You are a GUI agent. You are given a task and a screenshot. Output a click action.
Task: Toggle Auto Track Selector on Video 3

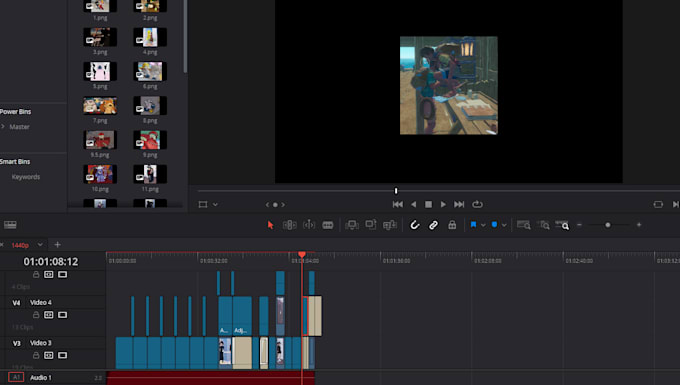coord(49,356)
